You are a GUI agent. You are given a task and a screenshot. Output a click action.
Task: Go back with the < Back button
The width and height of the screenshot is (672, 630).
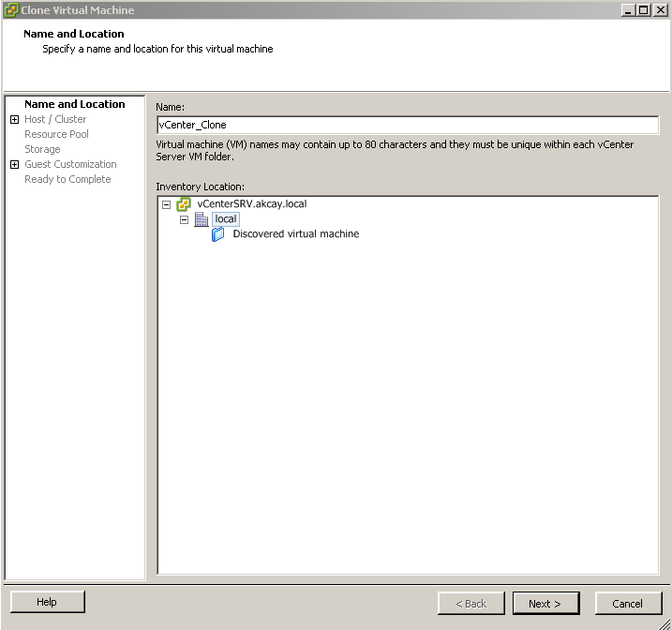471,604
